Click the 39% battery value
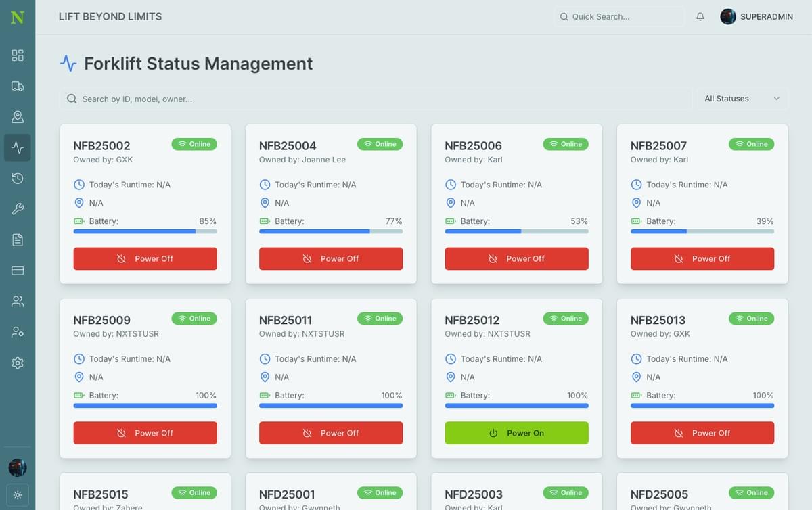This screenshot has height=510, width=812. pos(765,221)
